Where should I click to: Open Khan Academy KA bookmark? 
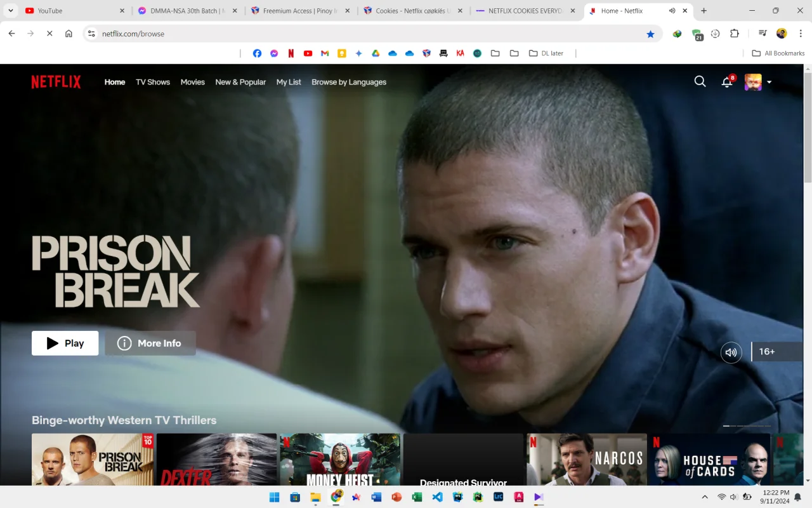(x=460, y=53)
